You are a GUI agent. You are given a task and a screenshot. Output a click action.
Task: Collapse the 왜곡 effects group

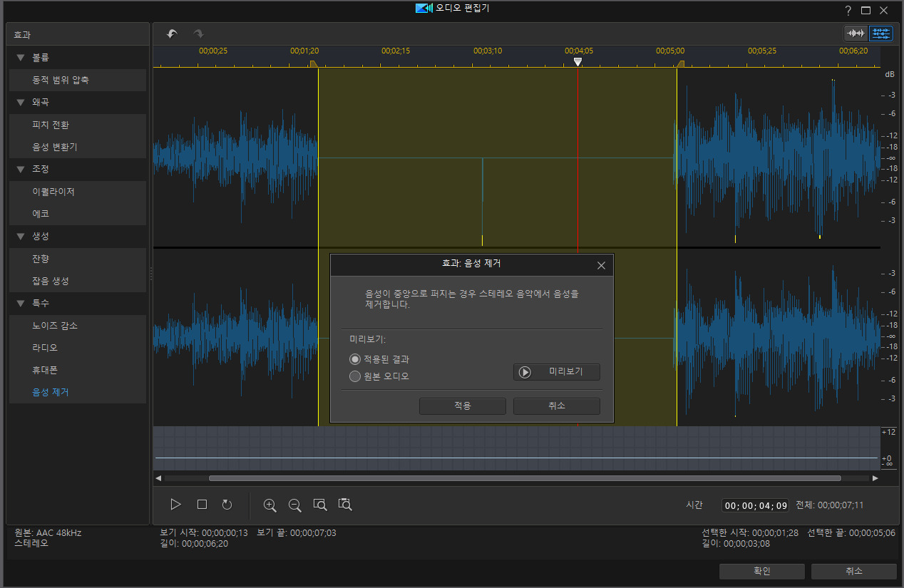[21, 102]
